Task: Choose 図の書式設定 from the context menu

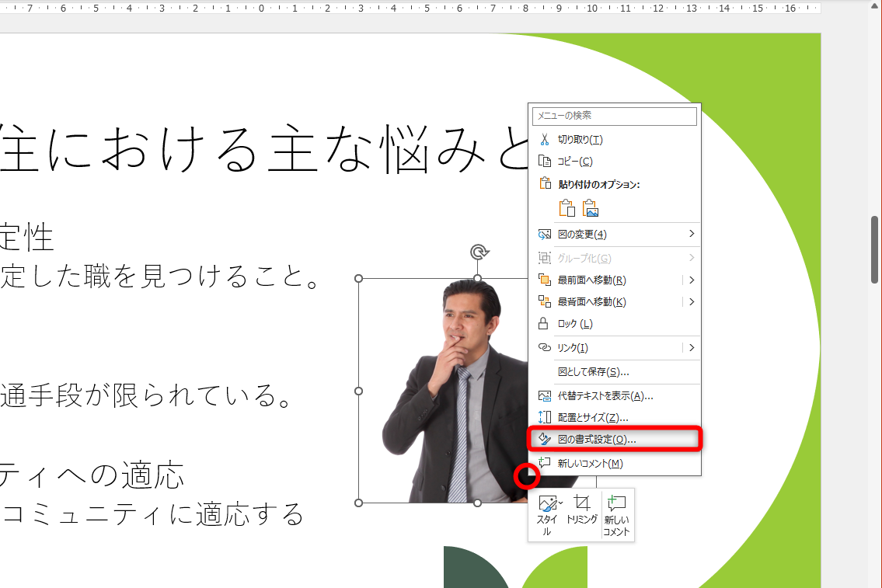Action: (x=598, y=439)
